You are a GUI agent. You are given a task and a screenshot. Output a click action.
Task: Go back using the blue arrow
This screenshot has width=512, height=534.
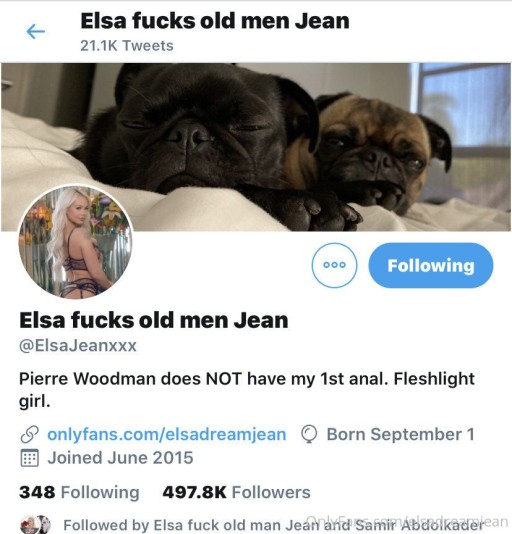(36, 32)
